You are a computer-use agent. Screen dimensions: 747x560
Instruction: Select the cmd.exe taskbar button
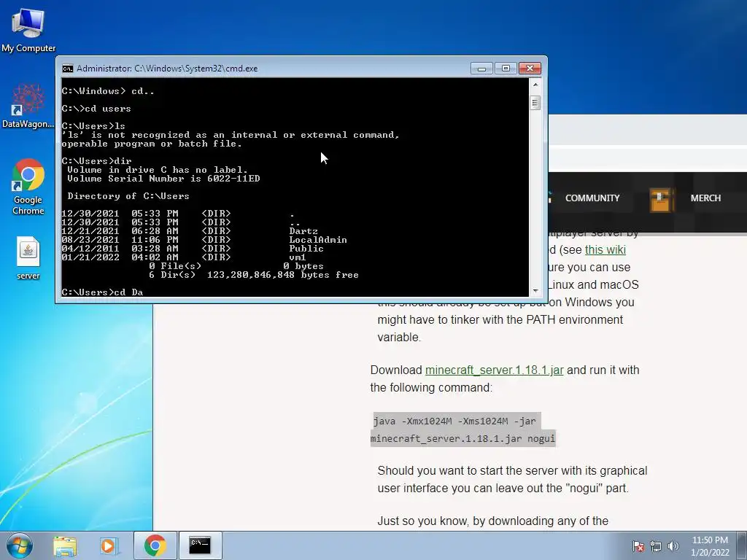200,545
